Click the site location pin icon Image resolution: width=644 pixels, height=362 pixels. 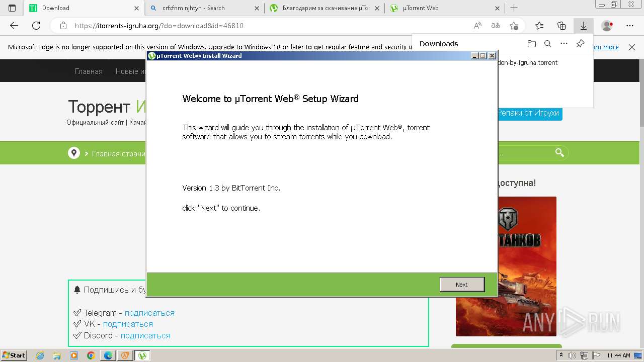coord(74,153)
